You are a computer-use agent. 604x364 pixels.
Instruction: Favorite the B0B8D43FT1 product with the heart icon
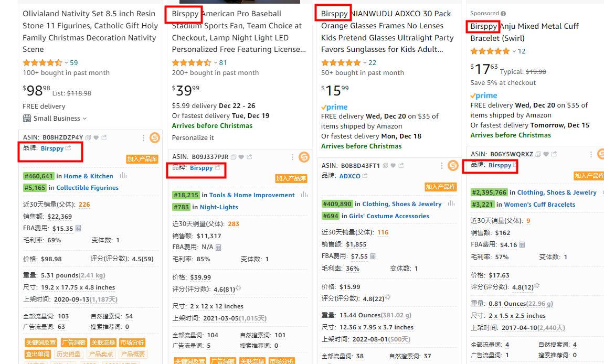point(393,166)
